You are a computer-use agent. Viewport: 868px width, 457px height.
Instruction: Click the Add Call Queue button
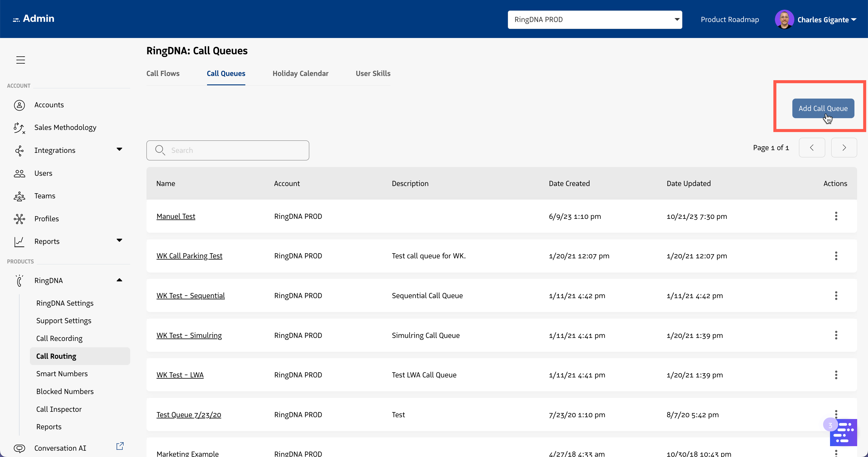823,109
